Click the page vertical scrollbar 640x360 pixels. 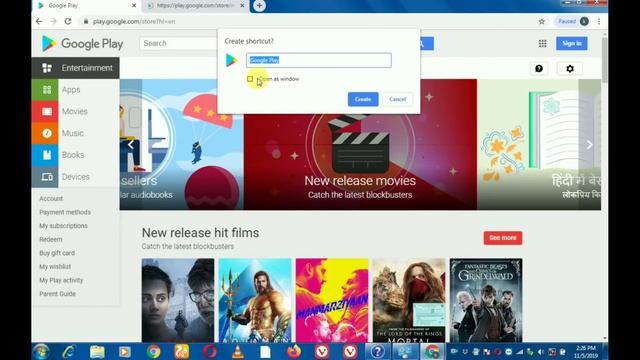(x=604, y=59)
